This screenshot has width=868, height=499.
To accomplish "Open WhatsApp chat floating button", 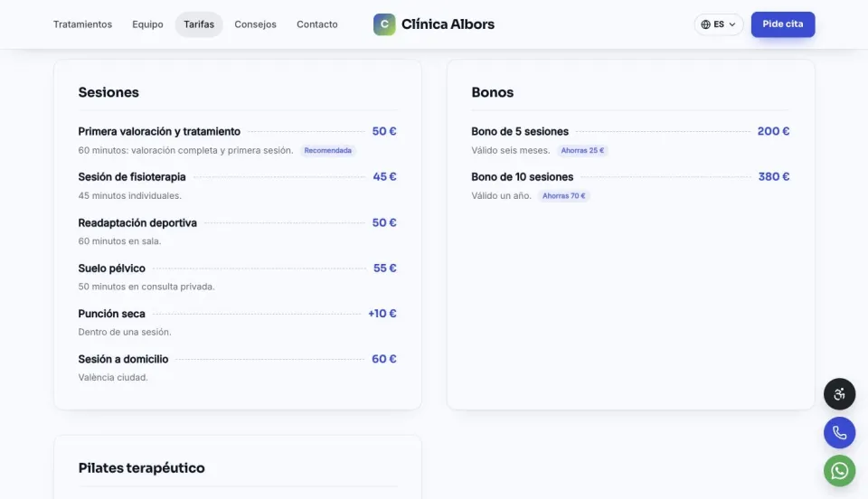I will [839, 471].
